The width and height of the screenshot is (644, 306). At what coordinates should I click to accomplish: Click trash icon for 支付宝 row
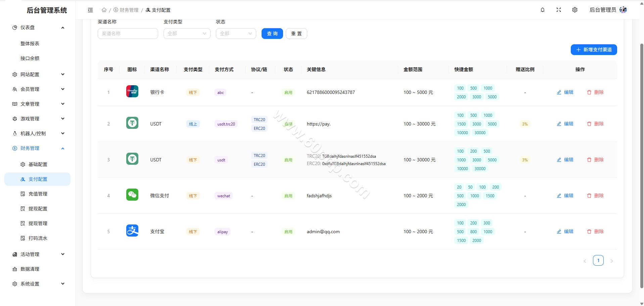coord(589,232)
